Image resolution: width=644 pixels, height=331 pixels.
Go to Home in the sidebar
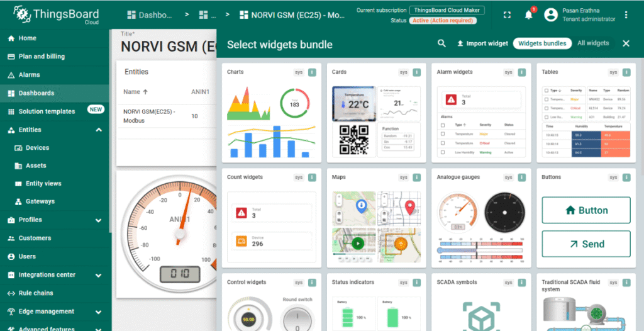pos(27,38)
